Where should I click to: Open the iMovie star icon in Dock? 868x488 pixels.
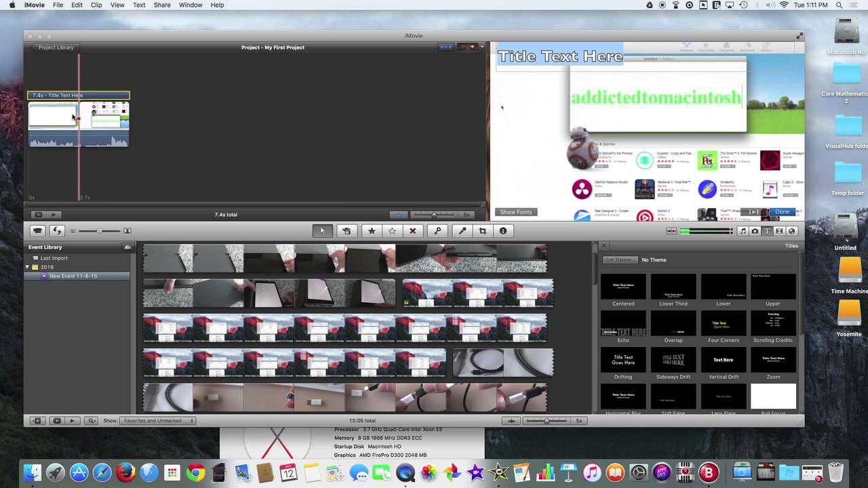(475, 472)
